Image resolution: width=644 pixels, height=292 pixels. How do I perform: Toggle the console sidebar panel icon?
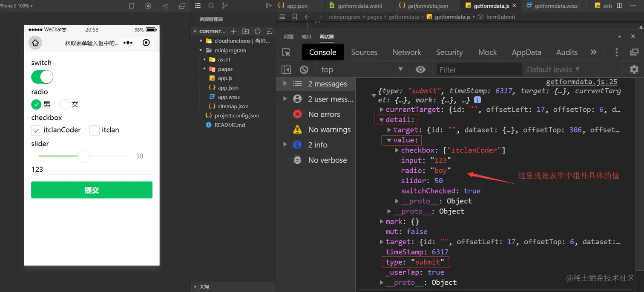coord(286,69)
